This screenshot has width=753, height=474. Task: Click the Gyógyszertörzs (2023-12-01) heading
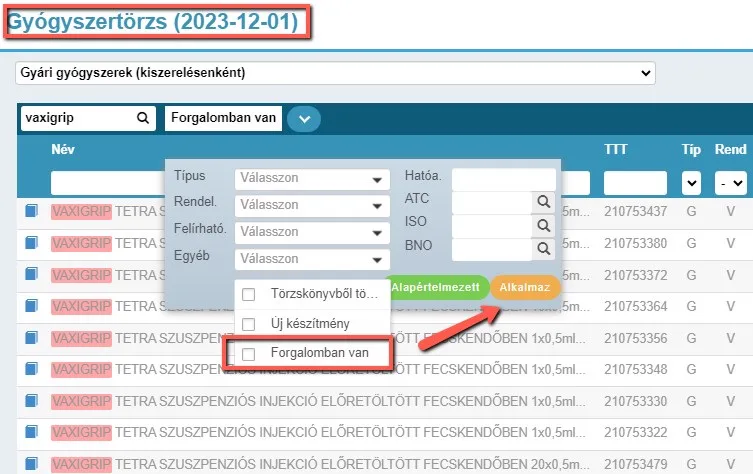click(153, 22)
